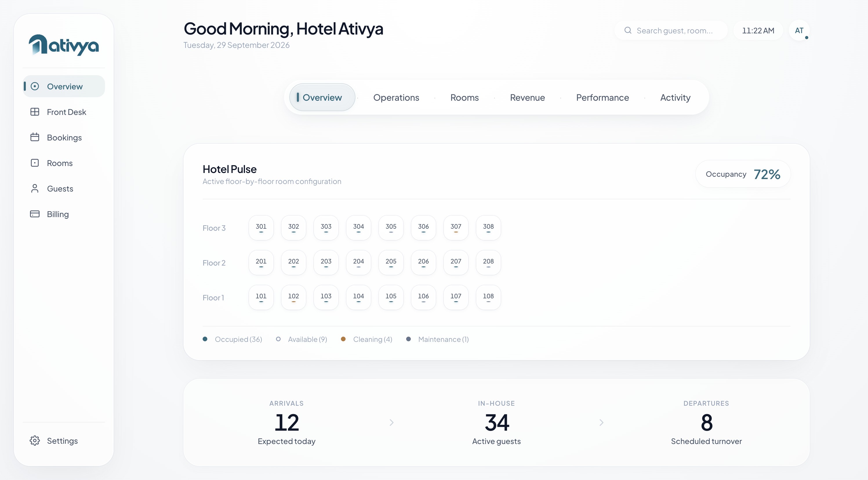Viewport: 868px width, 480px height.
Task: Click the 11:22 AM time pill
Action: point(758,31)
